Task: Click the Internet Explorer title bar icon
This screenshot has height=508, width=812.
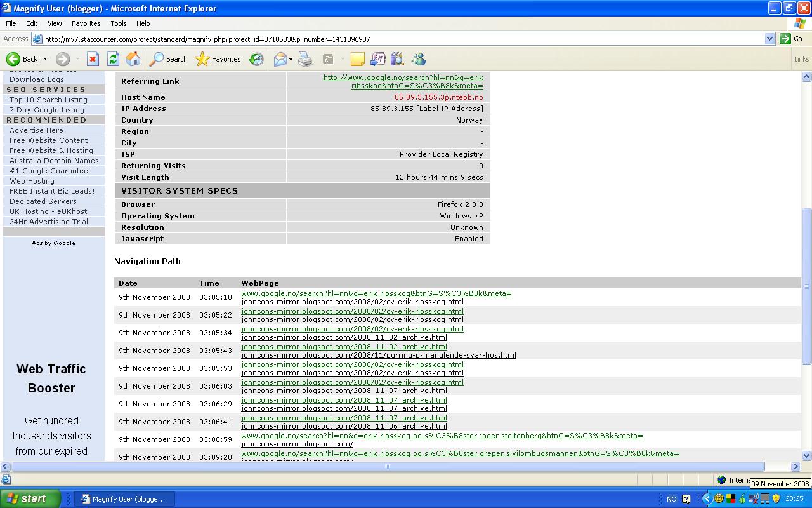Action: pos(6,8)
